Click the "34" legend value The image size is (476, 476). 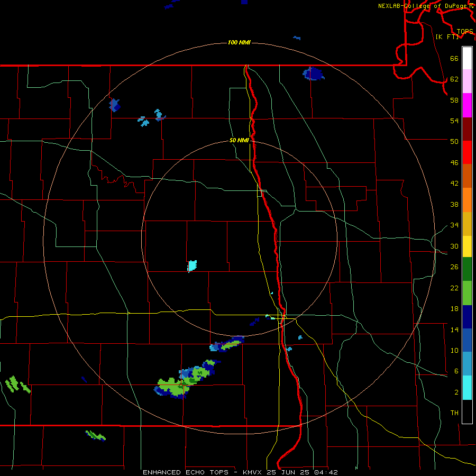tap(454, 225)
